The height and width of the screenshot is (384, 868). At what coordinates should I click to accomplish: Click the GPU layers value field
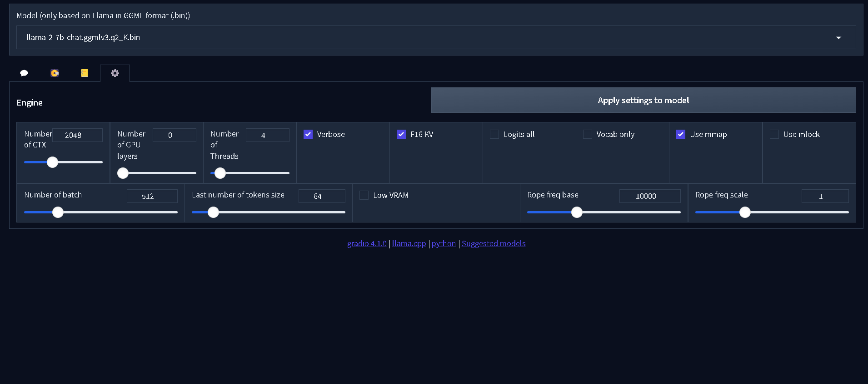175,135
